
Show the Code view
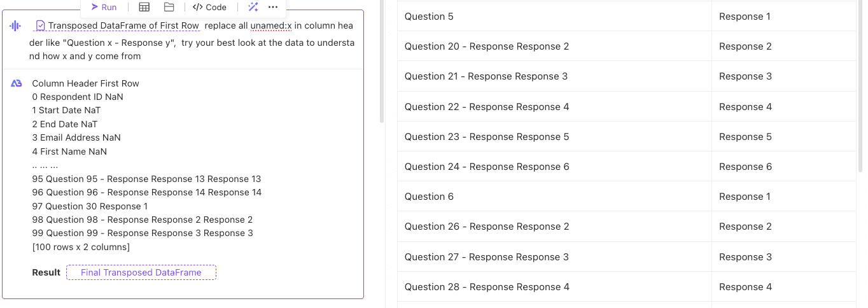click(x=209, y=7)
